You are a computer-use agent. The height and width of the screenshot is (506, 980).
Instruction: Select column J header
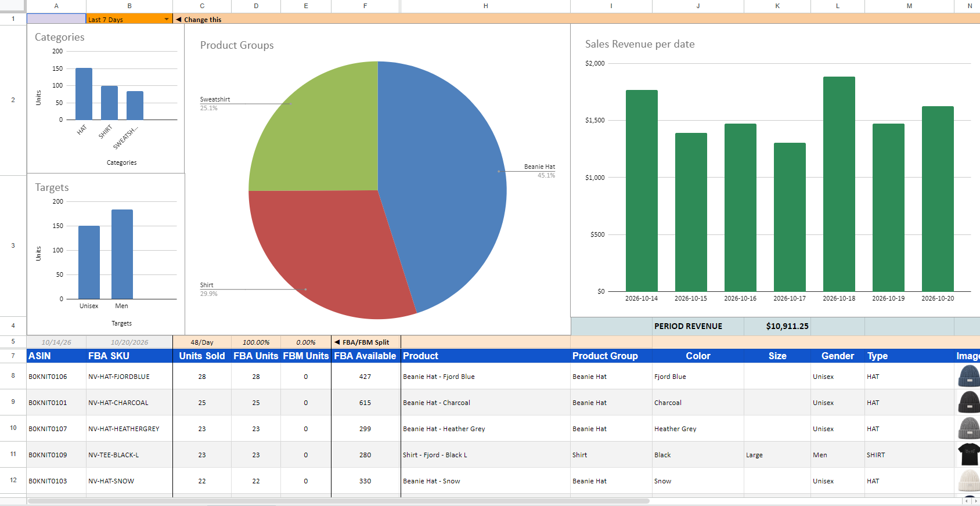coord(698,6)
